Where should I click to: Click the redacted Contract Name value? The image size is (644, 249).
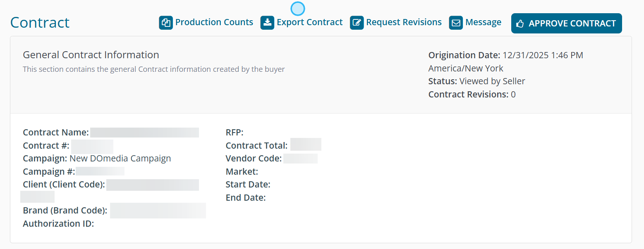[x=144, y=133]
